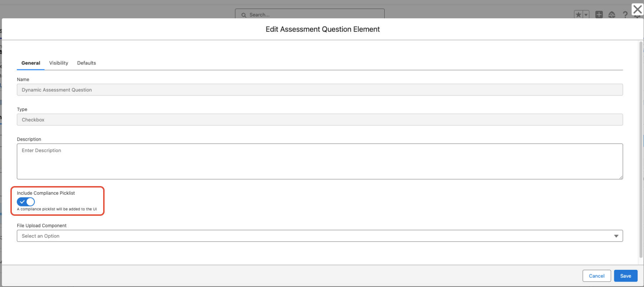This screenshot has height=287, width=644.
Task: Click the File Upload dropdown arrow
Action: pyautogui.click(x=616, y=236)
